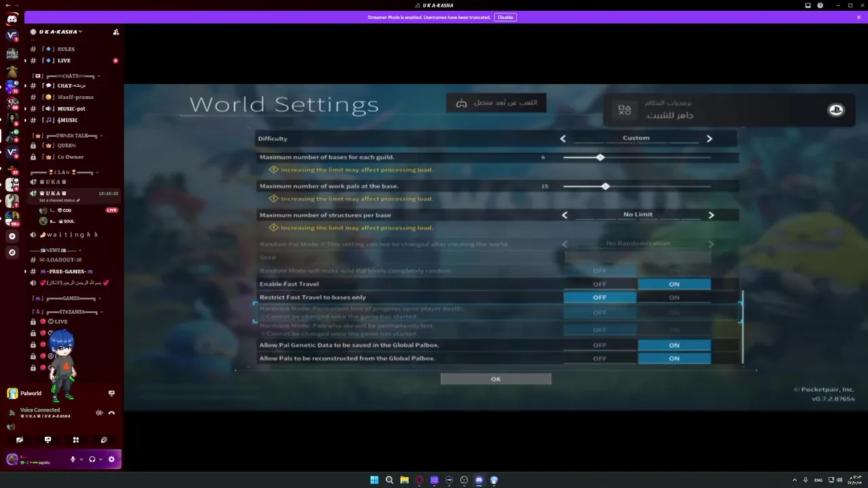Click the share your screen icon
The image size is (868, 488).
point(47,440)
